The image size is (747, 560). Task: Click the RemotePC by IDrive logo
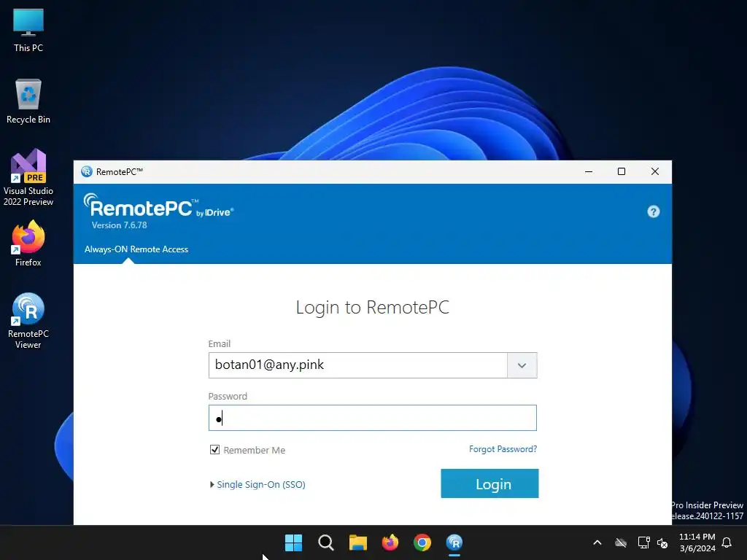point(158,206)
